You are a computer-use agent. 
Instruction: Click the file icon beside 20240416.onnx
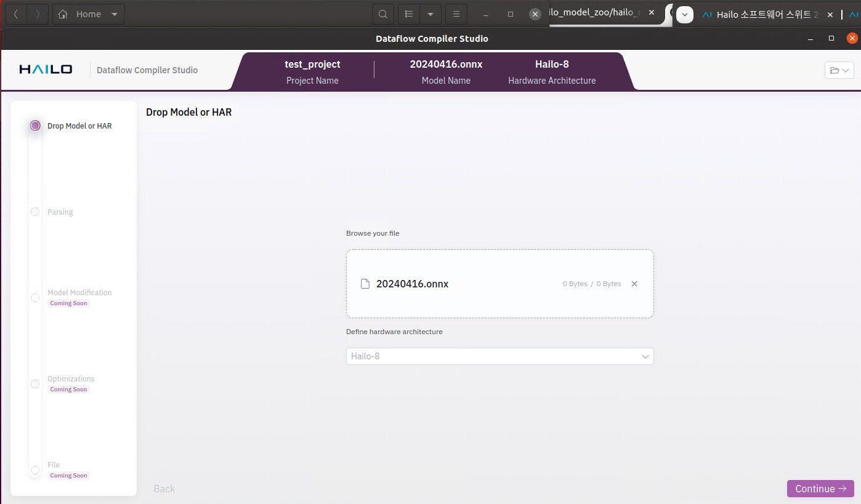tap(365, 284)
